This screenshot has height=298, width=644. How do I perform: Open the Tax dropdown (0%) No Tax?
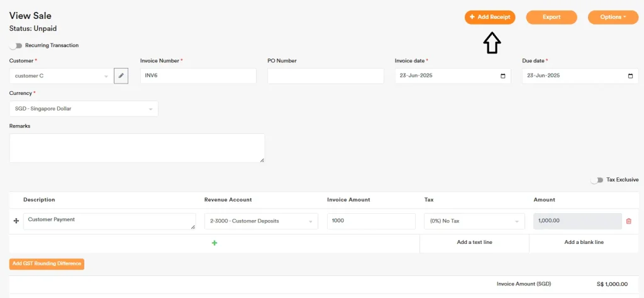(474, 221)
